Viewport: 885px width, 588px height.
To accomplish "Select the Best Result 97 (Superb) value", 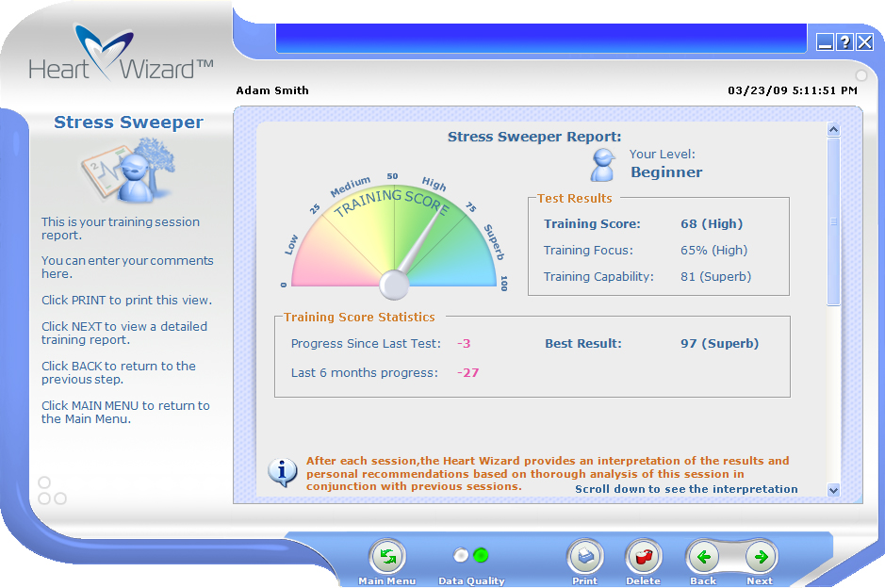I will [719, 344].
